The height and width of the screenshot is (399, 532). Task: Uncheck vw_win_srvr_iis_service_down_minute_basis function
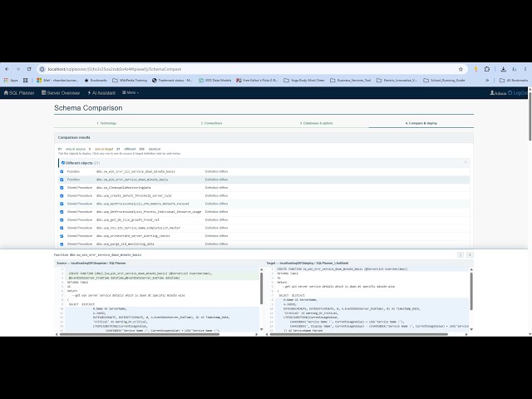(x=62, y=172)
